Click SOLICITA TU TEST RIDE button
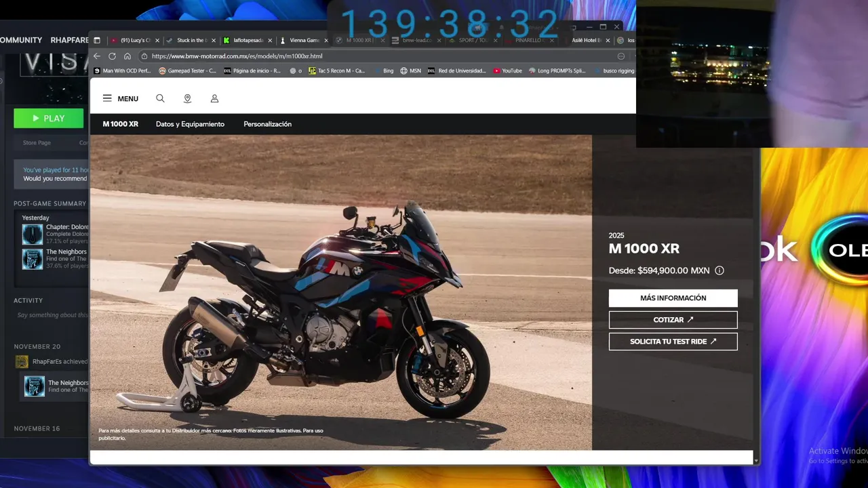The height and width of the screenshot is (488, 868). pos(673,342)
